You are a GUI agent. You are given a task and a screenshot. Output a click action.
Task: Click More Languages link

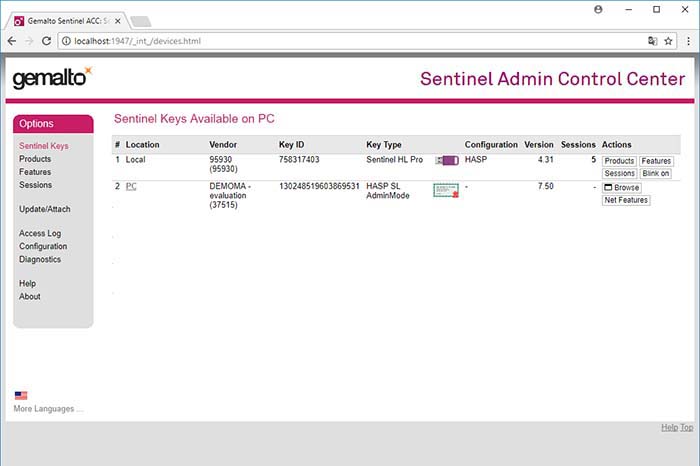pyautogui.click(x=48, y=408)
